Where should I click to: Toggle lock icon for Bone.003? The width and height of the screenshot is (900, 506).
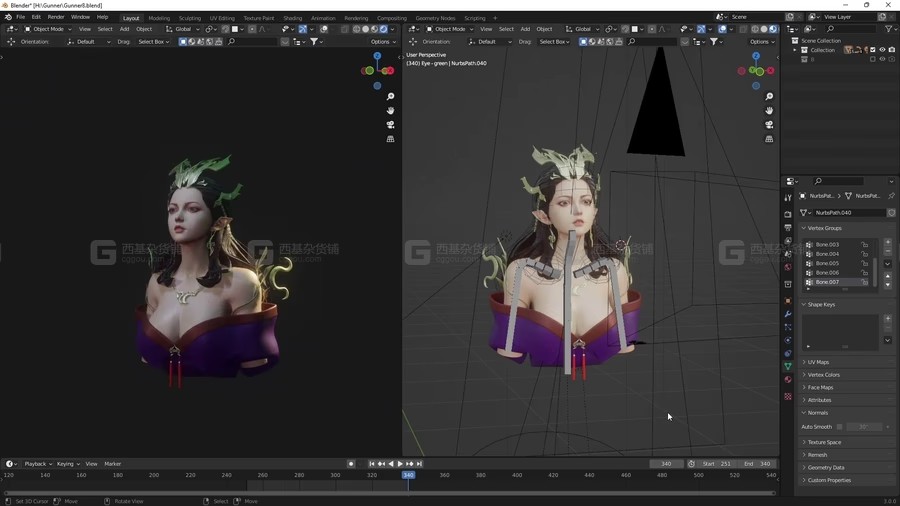tap(864, 244)
